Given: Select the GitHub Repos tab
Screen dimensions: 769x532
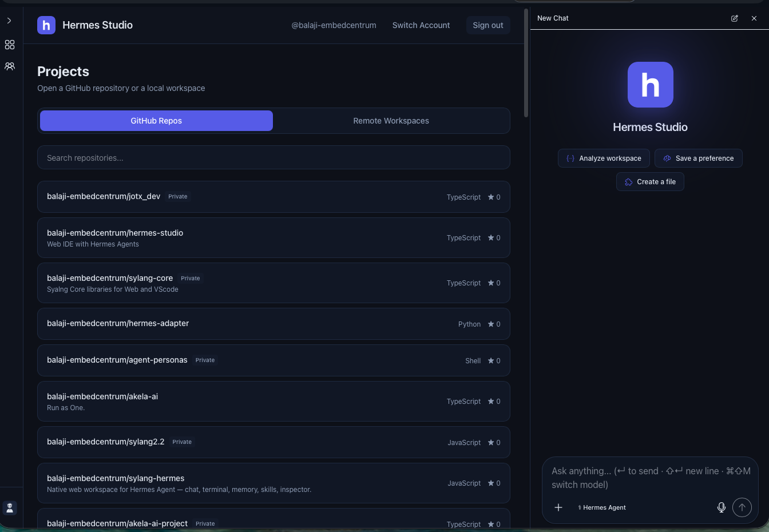Looking at the screenshot, I should (x=156, y=121).
